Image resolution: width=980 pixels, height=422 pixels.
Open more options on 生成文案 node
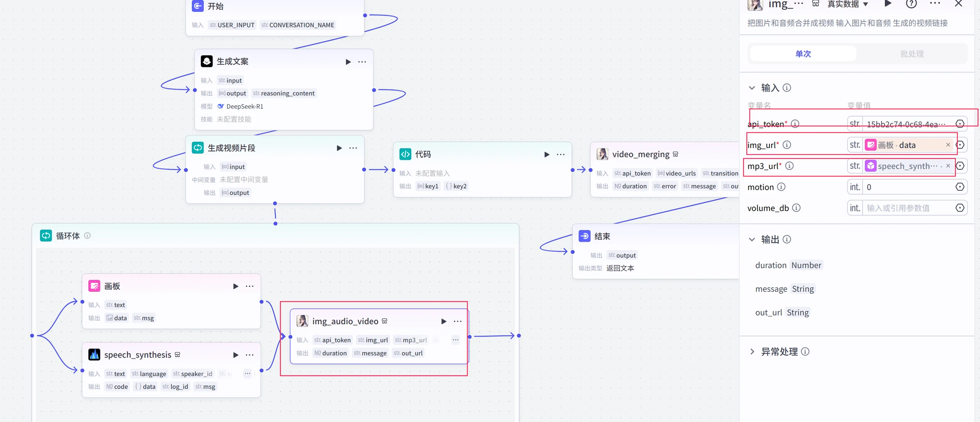(362, 62)
